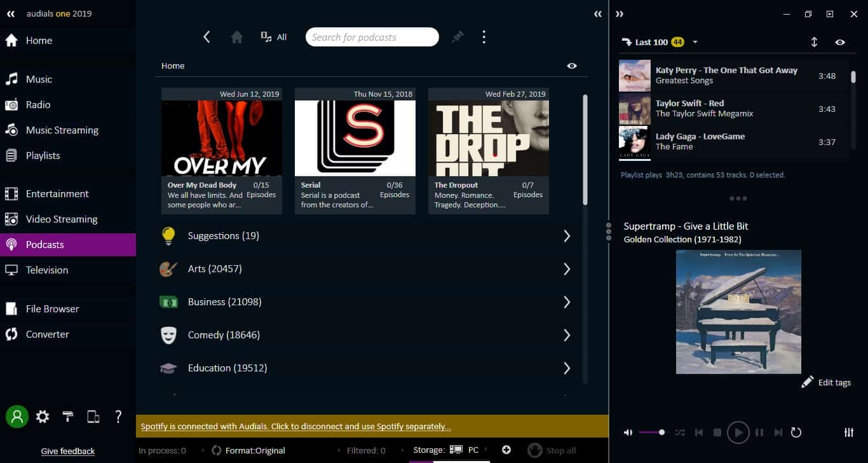
Task: Click the Give feedback link
Action: [68, 451]
